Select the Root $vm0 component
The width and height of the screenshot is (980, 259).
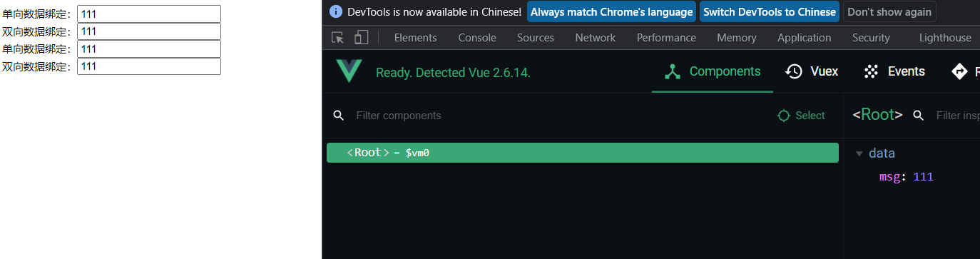(x=583, y=153)
